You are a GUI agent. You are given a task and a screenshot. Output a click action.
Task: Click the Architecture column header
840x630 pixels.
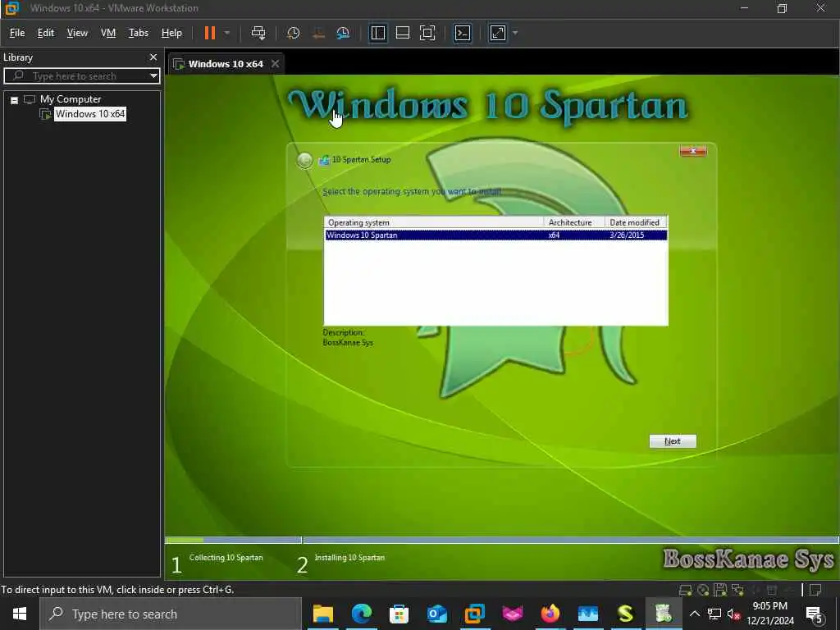click(573, 222)
